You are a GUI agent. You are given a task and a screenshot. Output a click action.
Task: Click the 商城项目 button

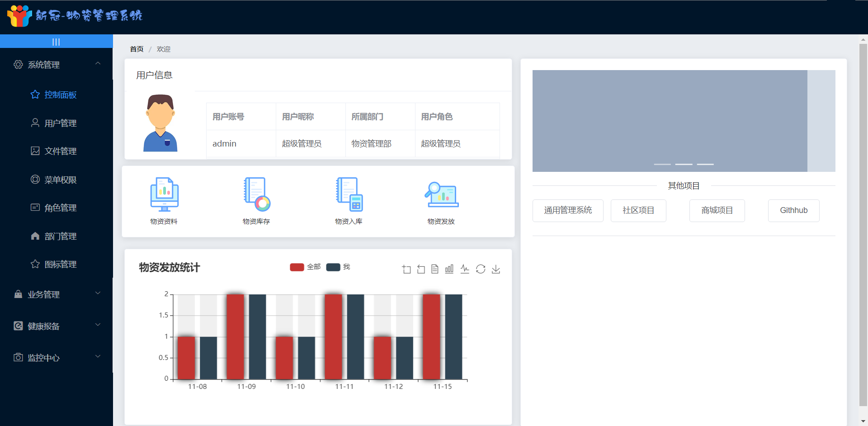pos(717,210)
